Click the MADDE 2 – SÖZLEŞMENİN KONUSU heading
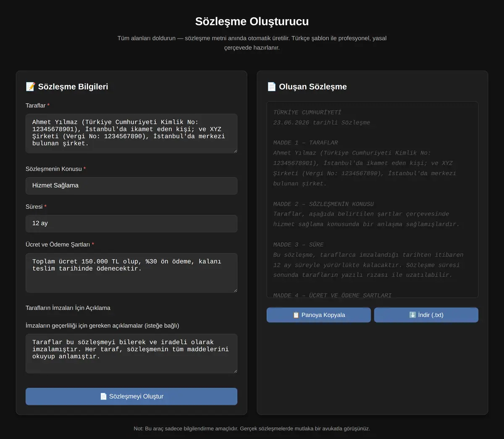The width and height of the screenshot is (504, 439). click(x=323, y=204)
